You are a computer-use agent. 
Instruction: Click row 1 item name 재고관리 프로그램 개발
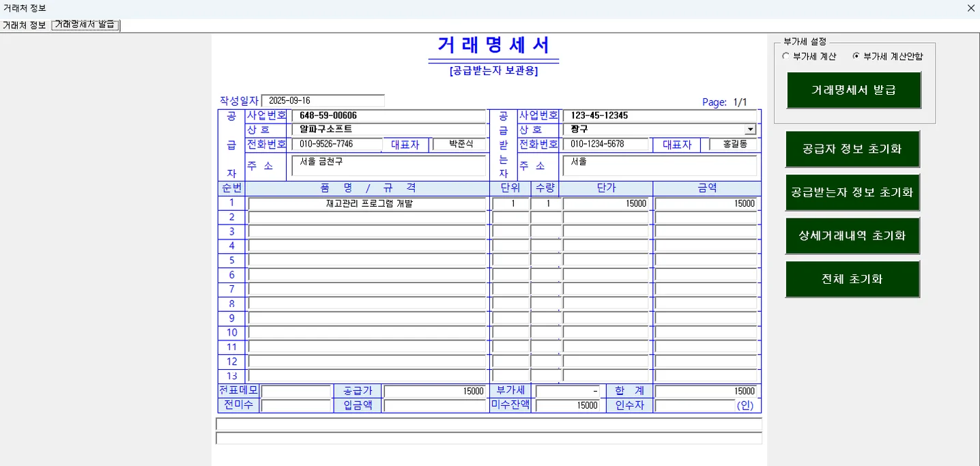point(367,203)
